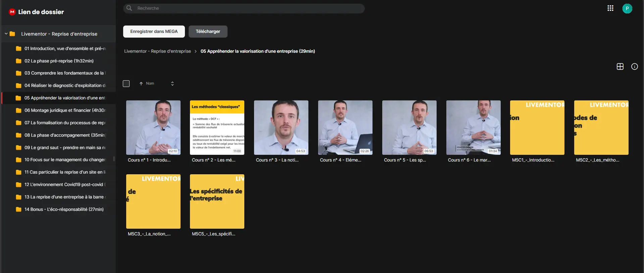Open tree folder 05 Appréhender la valorisation
The width and height of the screenshot is (644, 273).
(59, 98)
